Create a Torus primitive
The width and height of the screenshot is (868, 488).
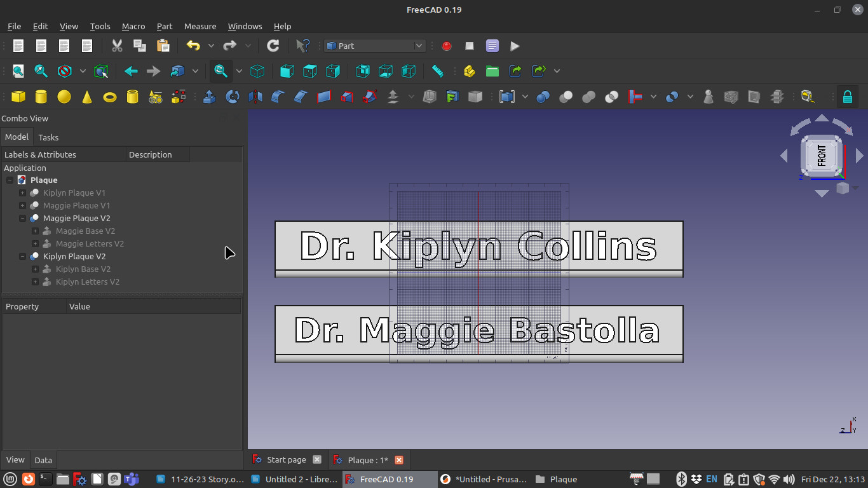[x=110, y=97]
